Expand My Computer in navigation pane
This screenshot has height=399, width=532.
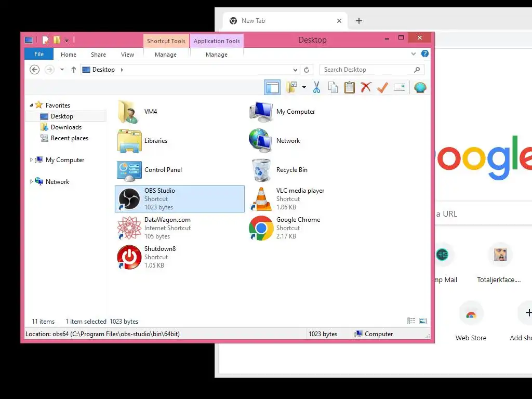tap(31, 160)
